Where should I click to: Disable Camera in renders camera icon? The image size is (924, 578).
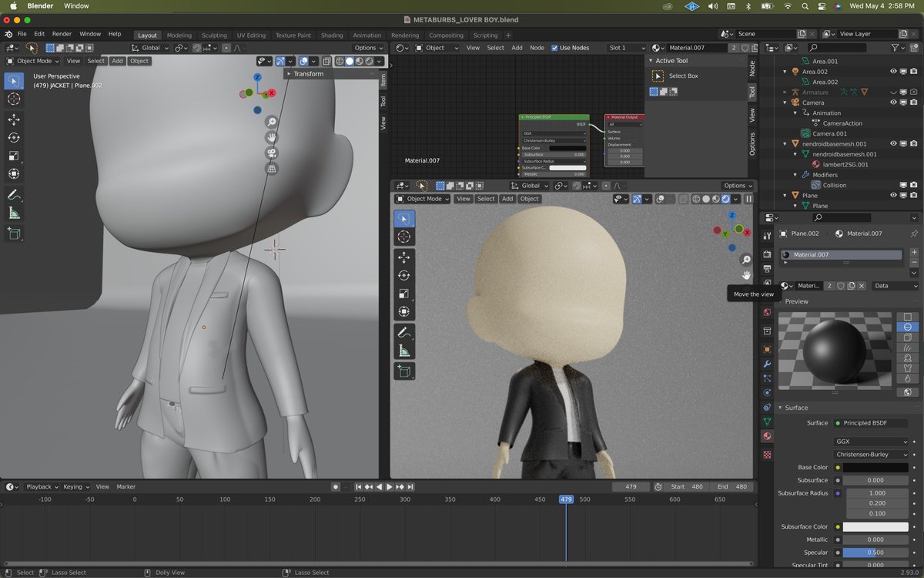pos(913,102)
